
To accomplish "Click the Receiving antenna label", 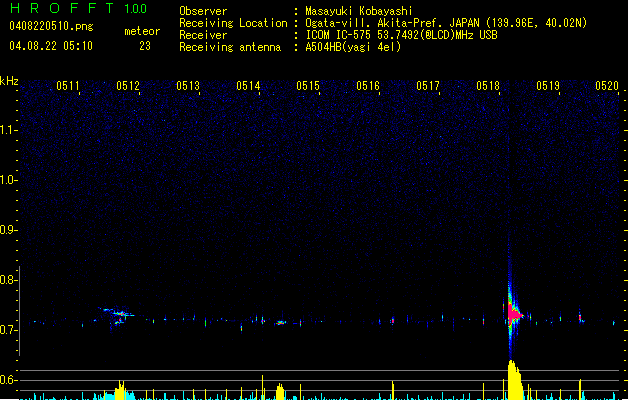I will 230,47.
